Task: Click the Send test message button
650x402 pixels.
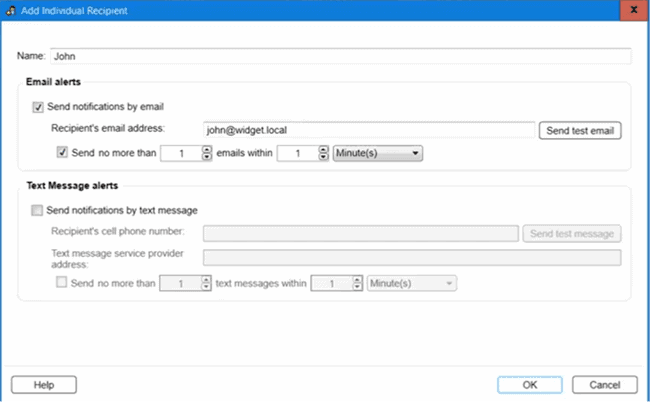Action: [572, 234]
